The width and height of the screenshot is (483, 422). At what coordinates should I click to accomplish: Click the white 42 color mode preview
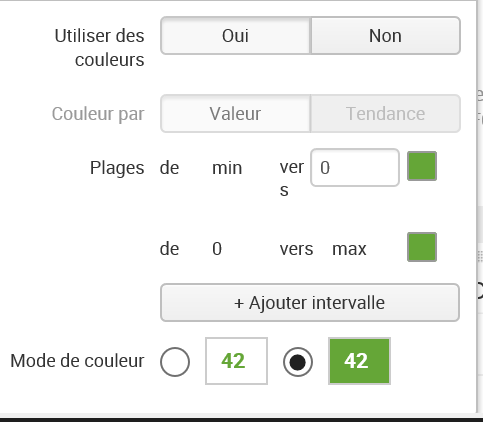click(236, 361)
